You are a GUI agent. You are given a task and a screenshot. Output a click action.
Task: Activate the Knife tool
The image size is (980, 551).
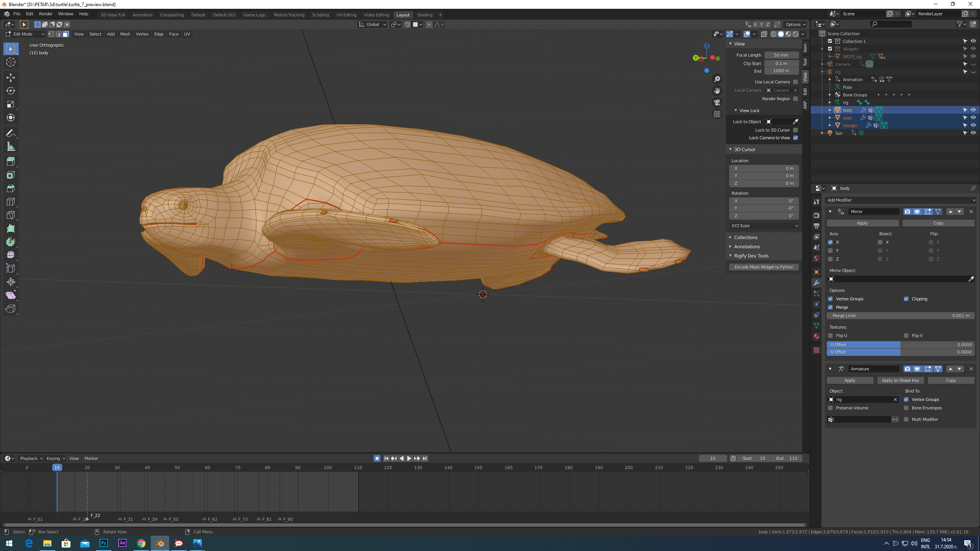(x=11, y=215)
